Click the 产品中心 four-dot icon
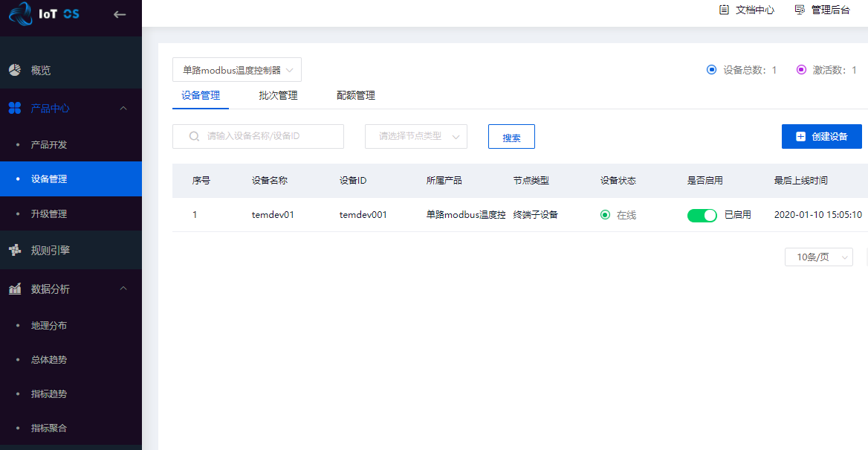The height and width of the screenshot is (450, 868). (x=15, y=109)
